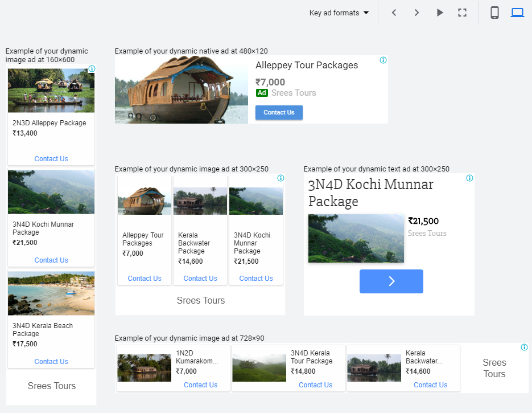Click AdChoices info icon on 480×120 native ad
Viewport: 532px width, 413px height.
383,60
